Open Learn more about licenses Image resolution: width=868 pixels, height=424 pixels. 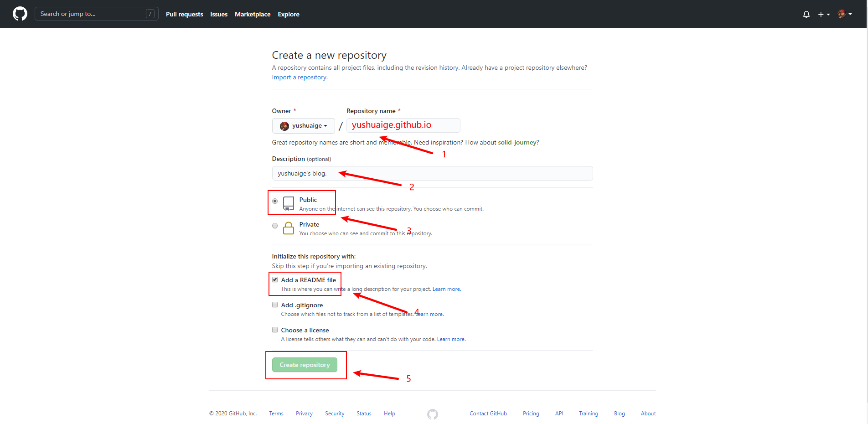pos(451,339)
